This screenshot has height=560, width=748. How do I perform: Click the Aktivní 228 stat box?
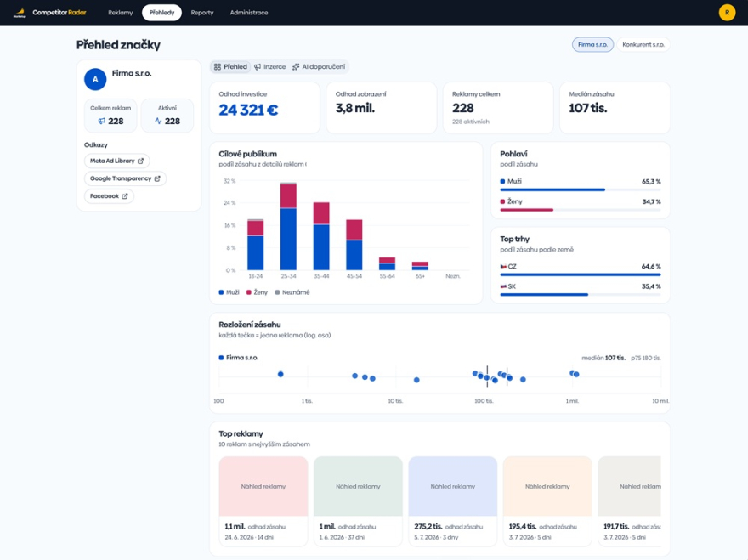point(167,116)
